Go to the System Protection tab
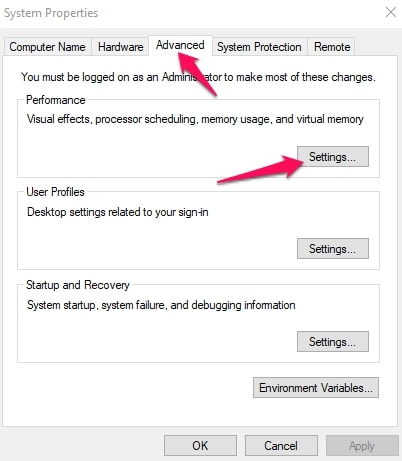This screenshot has width=402, height=461. [x=259, y=47]
